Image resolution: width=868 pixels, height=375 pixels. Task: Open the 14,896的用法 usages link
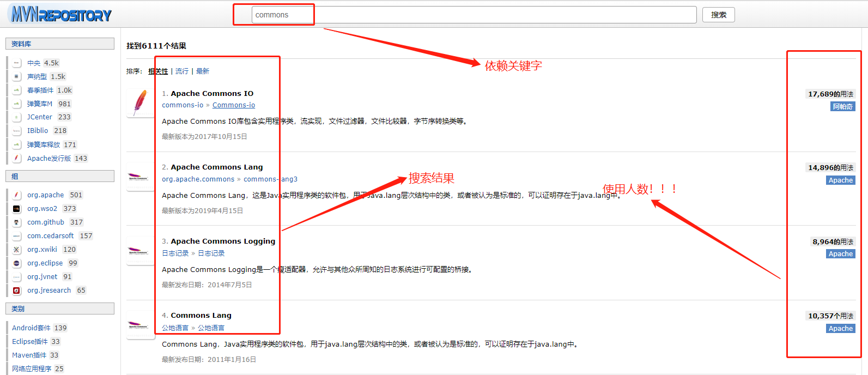pyautogui.click(x=830, y=168)
